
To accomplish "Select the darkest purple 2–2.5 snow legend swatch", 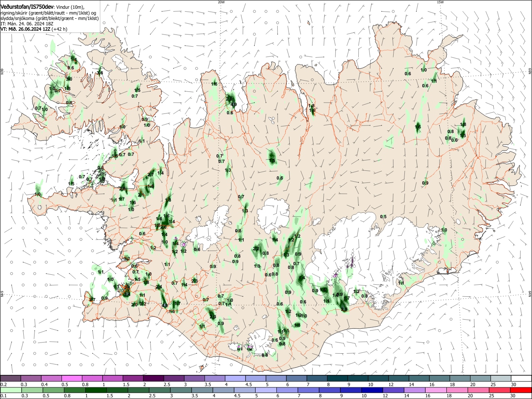I will (x=153, y=379).
